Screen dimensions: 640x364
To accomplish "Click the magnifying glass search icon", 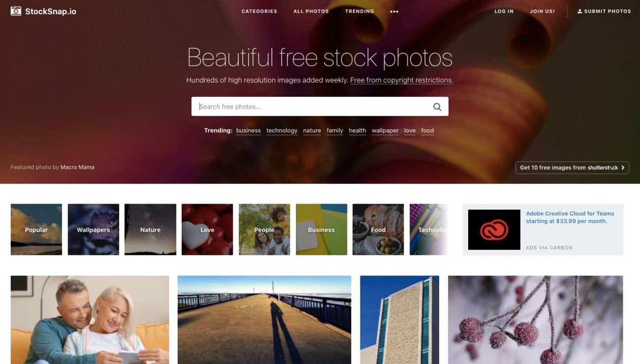I will pyautogui.click(x=437, y=107).
